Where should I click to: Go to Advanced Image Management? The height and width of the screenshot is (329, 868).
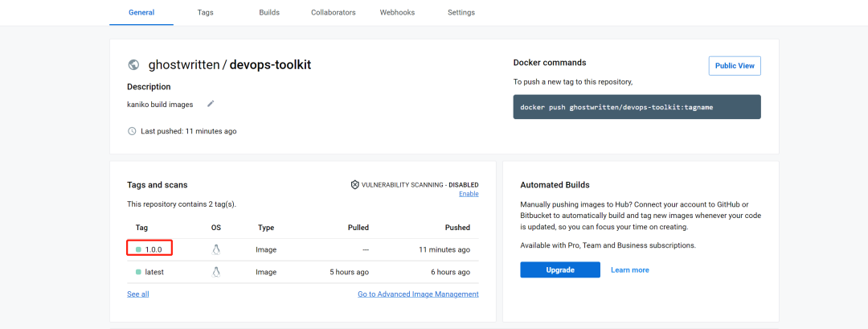418,294
